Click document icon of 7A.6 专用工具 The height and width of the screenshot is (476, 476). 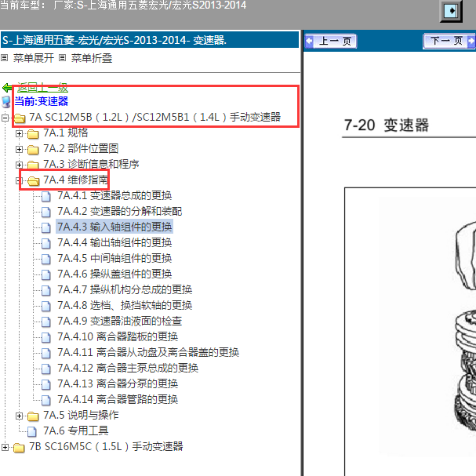(32, 431)
